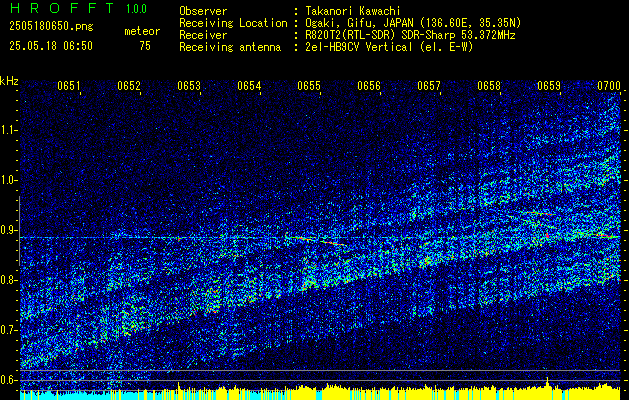
Task: Click time marker 0654
Action: [249, 86]
